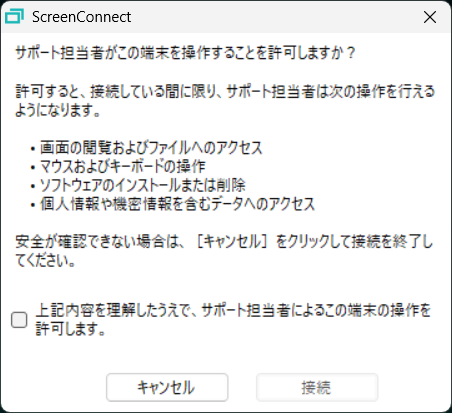Click bullet item 画面の閲覧およびファイルへのアクセス
Viewport: 452px width, 413px height.
(151, 148)
